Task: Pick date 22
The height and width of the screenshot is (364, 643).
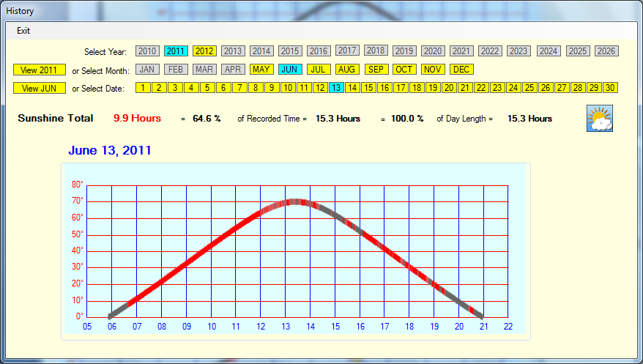Action: coord(481,88)
